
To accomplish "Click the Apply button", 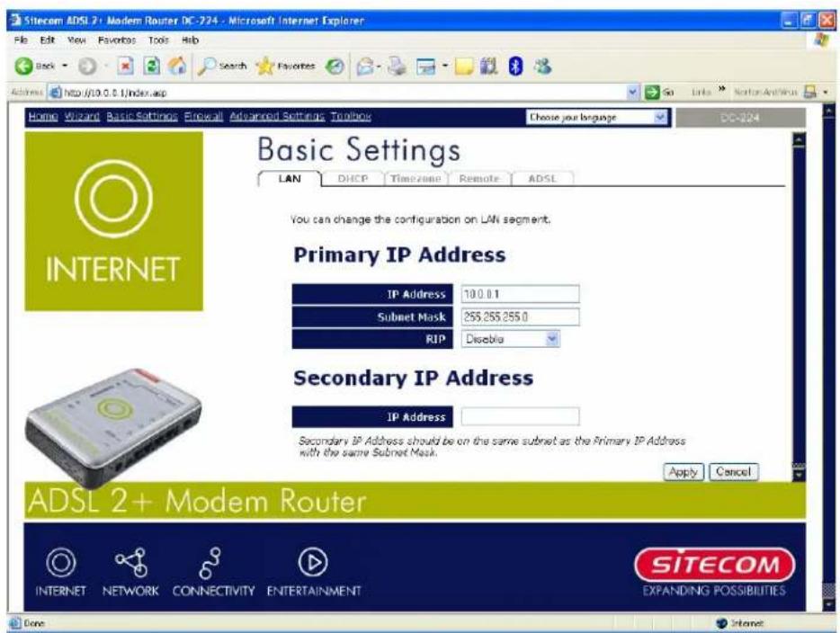I will 683,472.
